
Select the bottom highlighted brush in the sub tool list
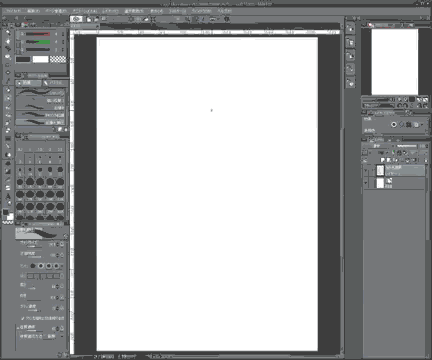(41, 122)
